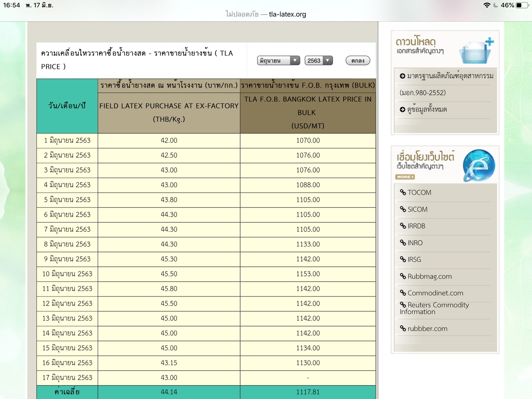Click the วัน/เดือน/ปี column header
The width and height of the screenshot is (532, 399).
click(67, 106)
